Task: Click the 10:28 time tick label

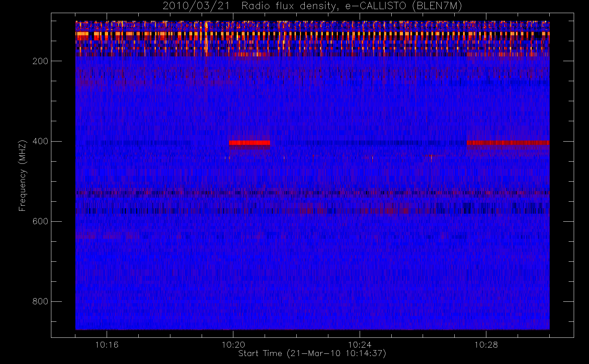Action: (486, 345)
